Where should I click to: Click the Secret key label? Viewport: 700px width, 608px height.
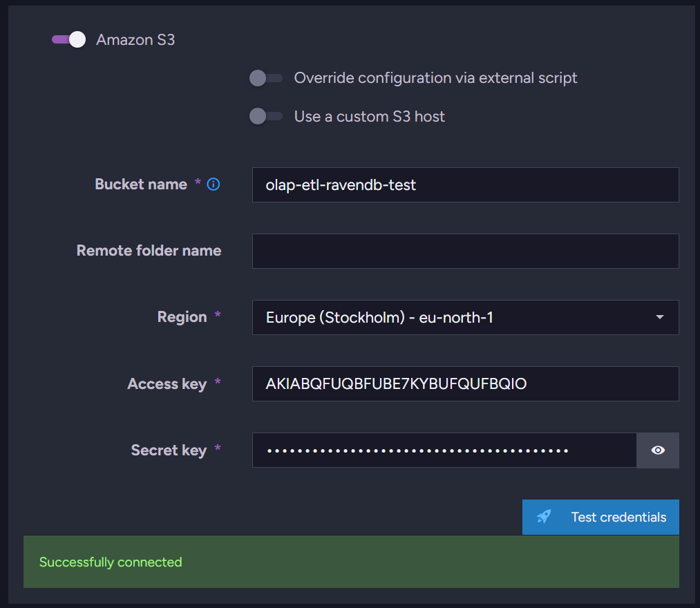coord(169,450)
